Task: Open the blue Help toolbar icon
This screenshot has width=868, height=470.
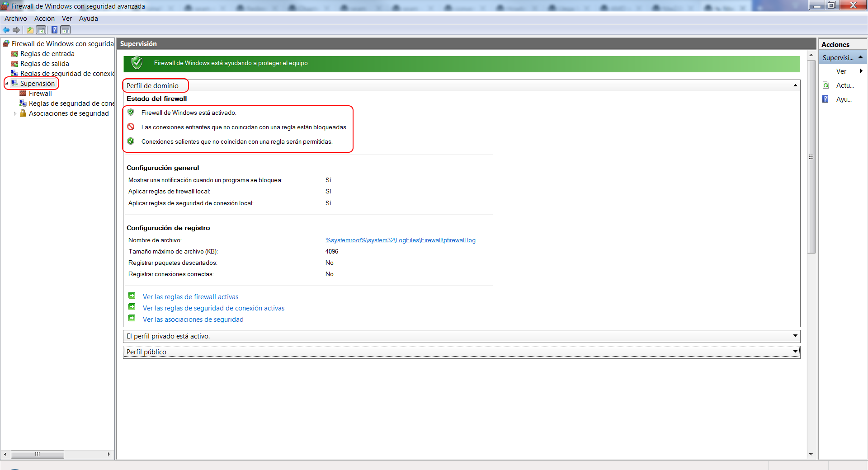Action: tap(54, 30)
